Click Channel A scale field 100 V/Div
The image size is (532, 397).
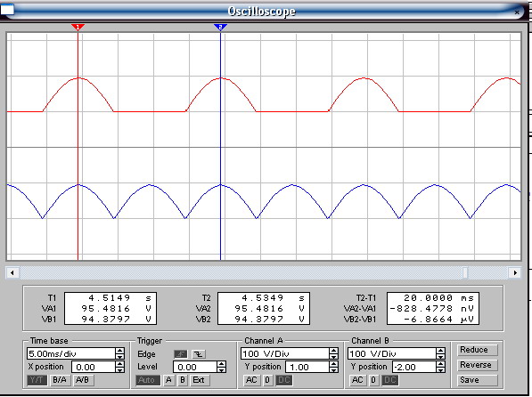click(x=285, y=353)
